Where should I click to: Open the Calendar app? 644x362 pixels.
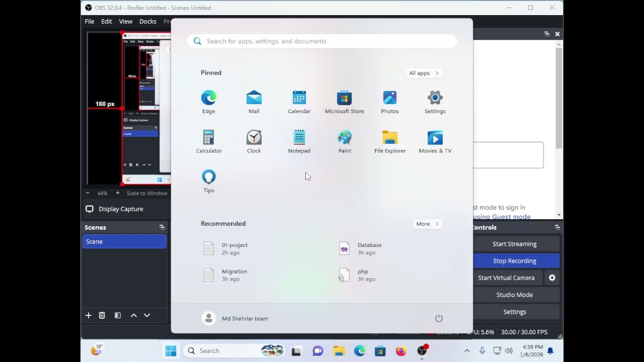point(299,102)
